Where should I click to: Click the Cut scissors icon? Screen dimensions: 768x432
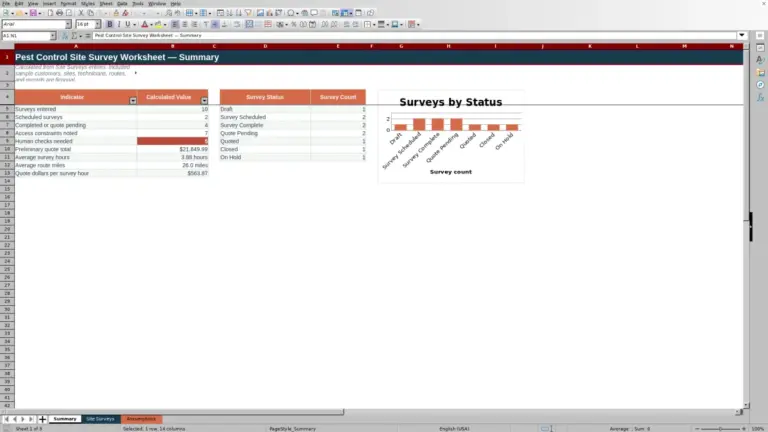(81, 13)
